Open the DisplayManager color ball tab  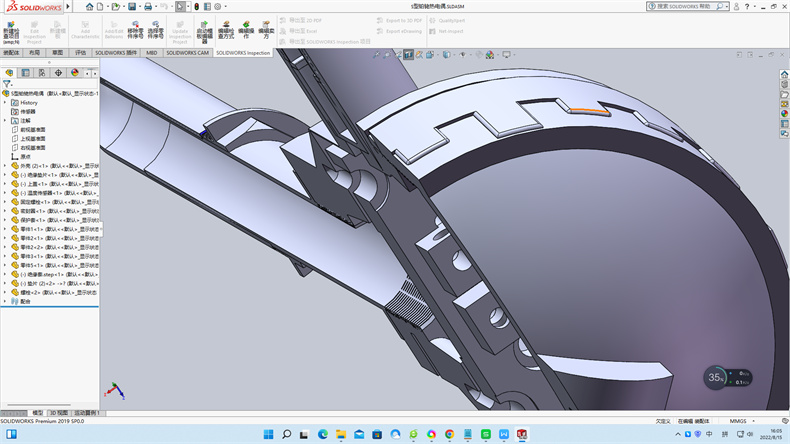(74, 73)
